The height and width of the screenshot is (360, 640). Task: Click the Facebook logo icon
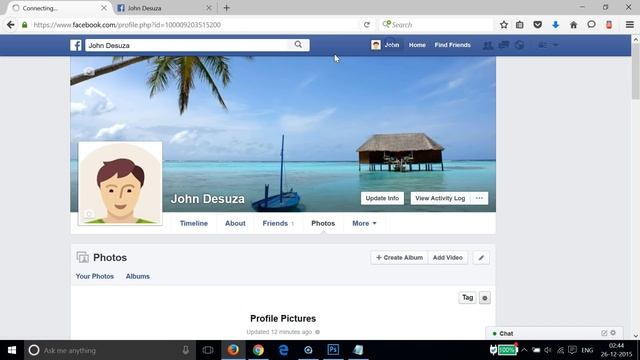tap(76, 45)
